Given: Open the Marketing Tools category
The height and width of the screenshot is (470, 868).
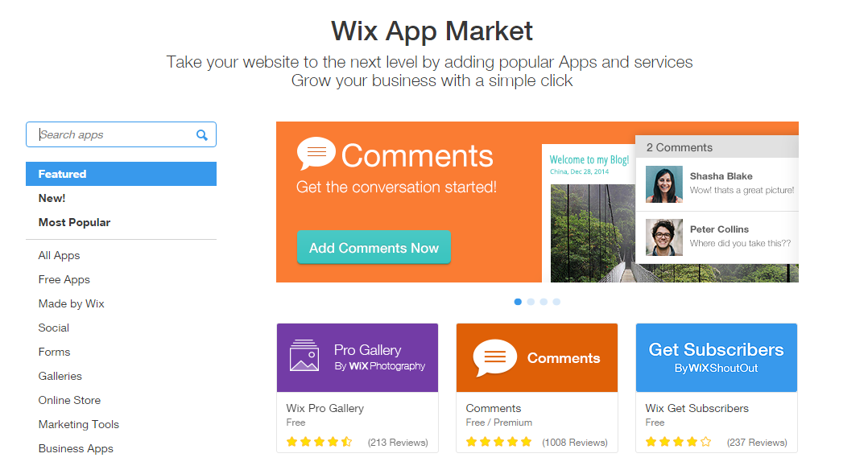Looking at the screenshot, I should pos(79,425).
